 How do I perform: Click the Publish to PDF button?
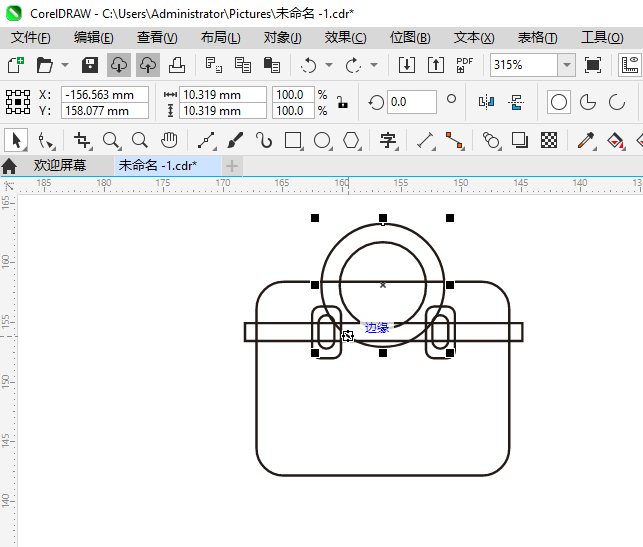point(464,65)
